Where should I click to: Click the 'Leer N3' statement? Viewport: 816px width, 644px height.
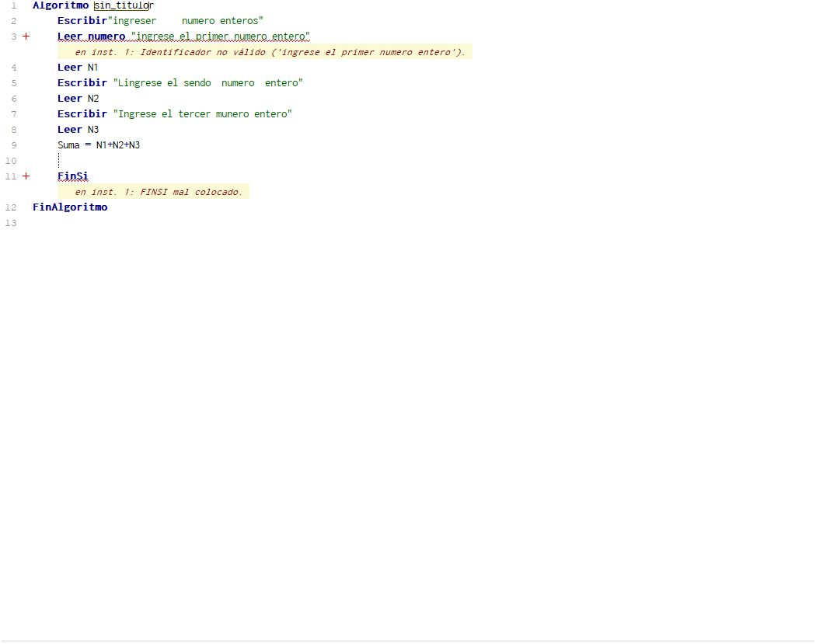78,130
